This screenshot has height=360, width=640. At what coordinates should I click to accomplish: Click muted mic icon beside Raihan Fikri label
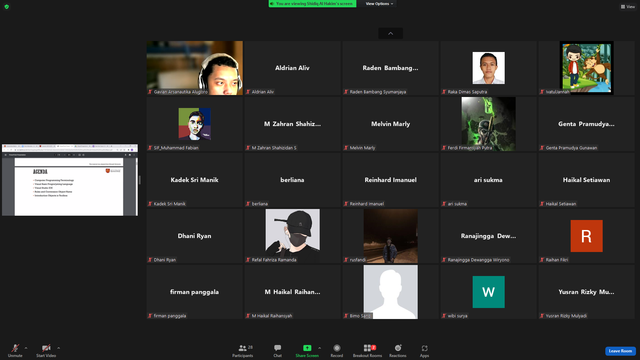(x=542, y=260)
